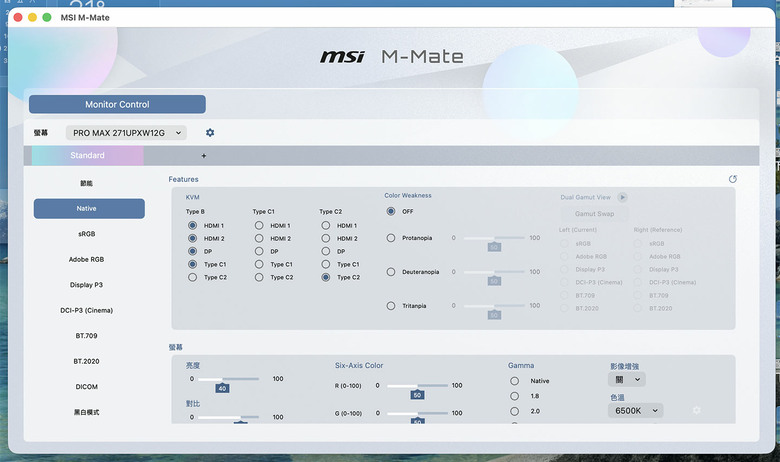The image size is (780, 462).
Task: Select the Adobe RGB color mode
Action: point(87,259)
